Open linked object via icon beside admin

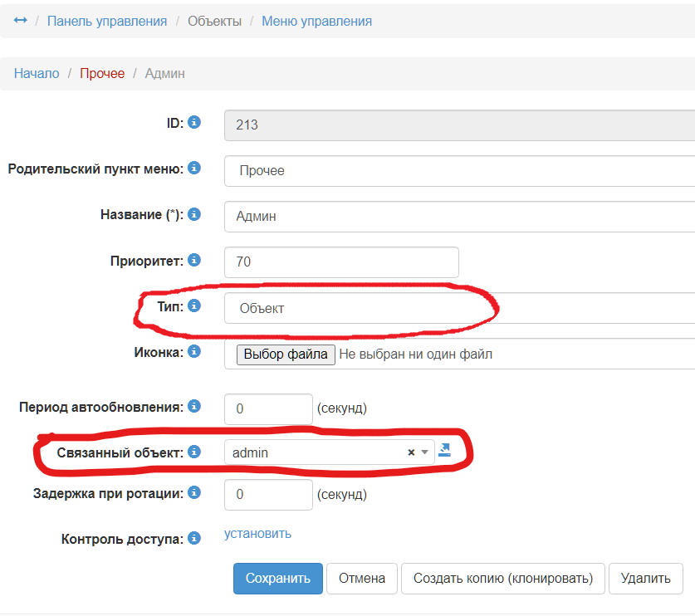[x=444, y=451]
